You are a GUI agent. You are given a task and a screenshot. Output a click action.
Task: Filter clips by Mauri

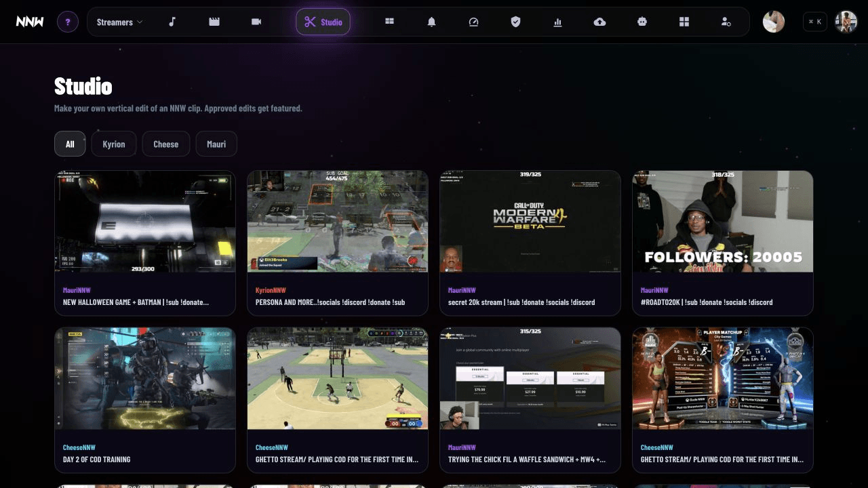(x=216, y=144)
